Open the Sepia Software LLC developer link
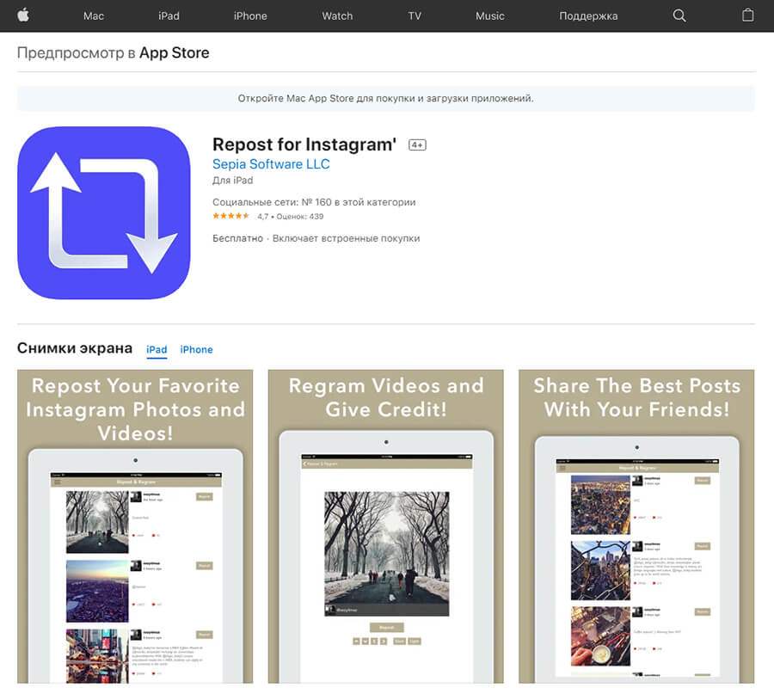The width and height of the screenshot is (774, 700). 271,164
